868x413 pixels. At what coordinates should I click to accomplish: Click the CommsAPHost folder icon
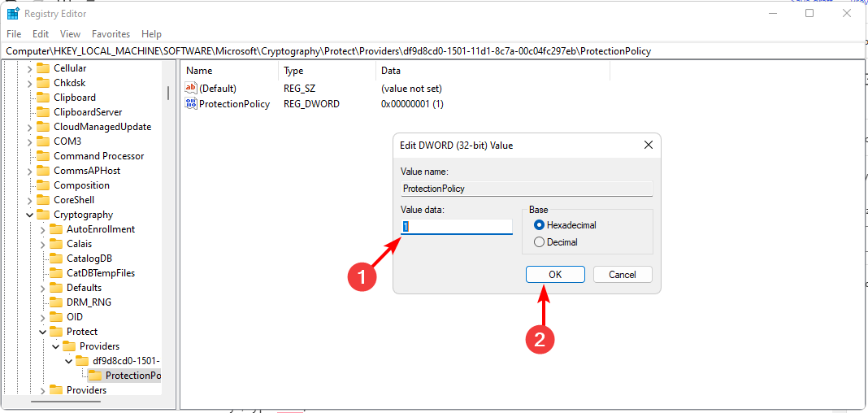coord(43,171)
